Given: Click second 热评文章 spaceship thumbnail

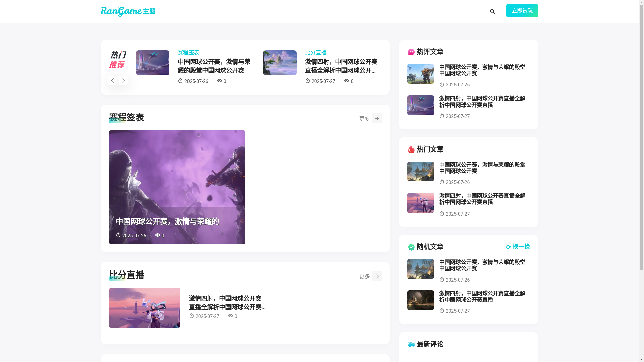Looking at the screenshot, I should [420, 105].
